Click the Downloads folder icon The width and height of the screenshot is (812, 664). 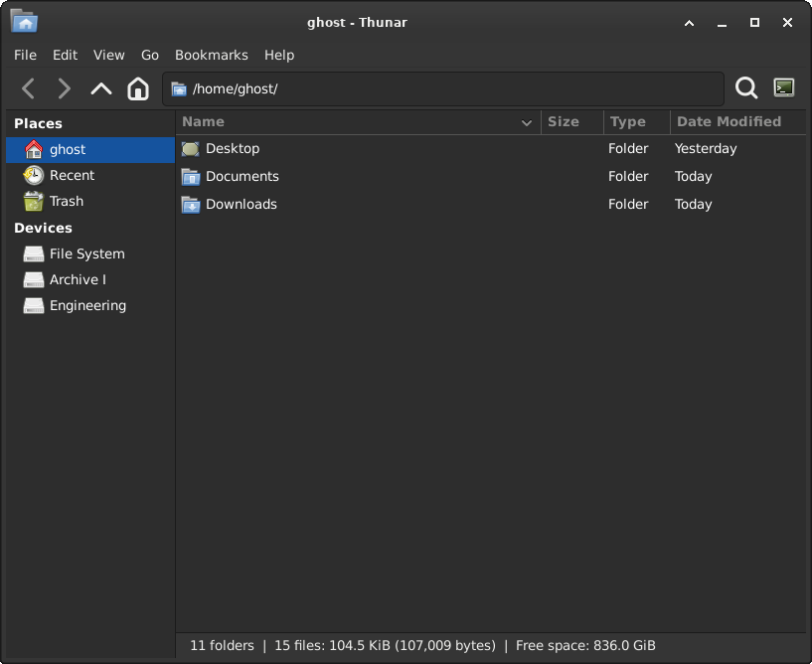[x=191, y=205]
